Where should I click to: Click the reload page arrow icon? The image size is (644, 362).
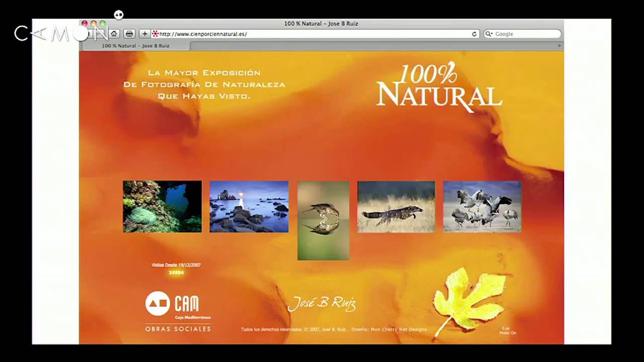[x=474, y=34]
